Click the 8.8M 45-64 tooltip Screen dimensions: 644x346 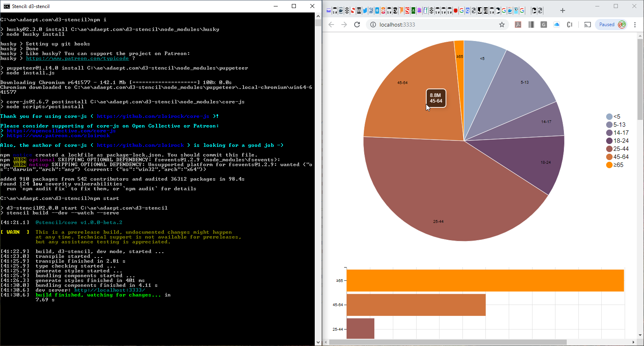point(436,98)
